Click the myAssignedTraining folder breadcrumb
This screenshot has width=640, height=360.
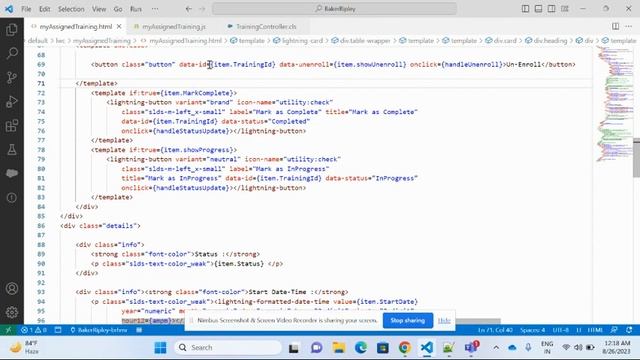pos(102,40)
